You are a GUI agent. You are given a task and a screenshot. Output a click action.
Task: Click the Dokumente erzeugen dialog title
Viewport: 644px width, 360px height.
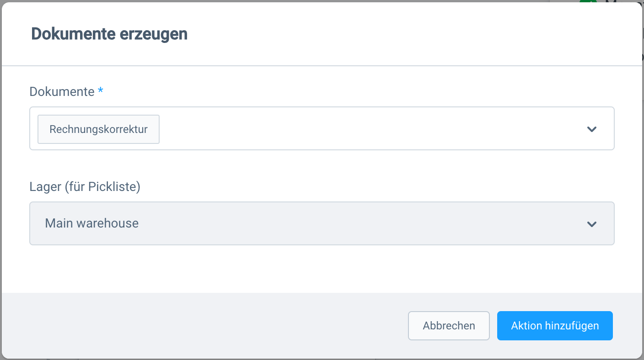pyautogui.click(x=109, y=33)
